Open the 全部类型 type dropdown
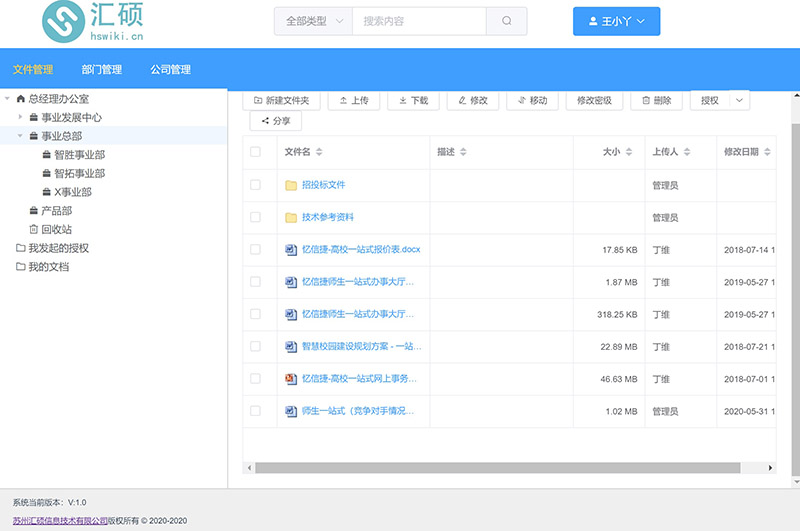Viewport: 800px width, 531px height. point(313,21)
